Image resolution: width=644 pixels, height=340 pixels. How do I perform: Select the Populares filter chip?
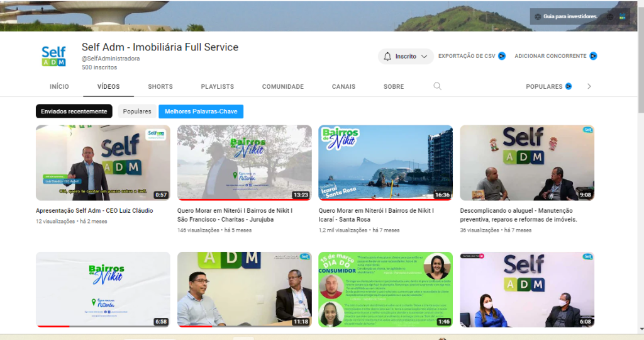pyautogui.click(x=136, y=111)
